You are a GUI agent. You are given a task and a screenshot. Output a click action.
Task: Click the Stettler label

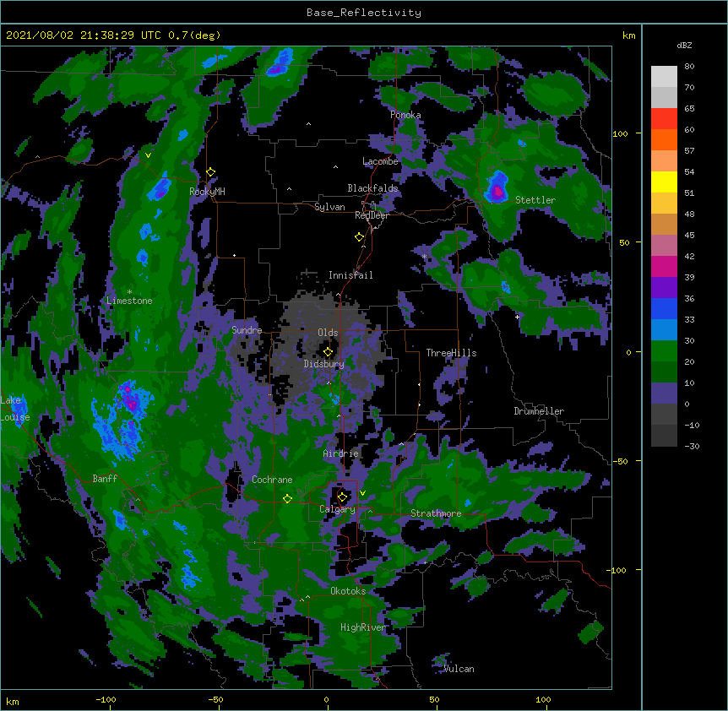(535, 200)
